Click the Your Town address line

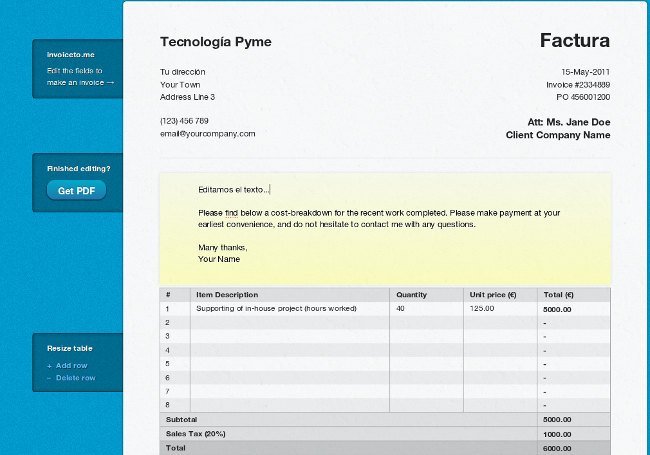click(x=180, y=85)
